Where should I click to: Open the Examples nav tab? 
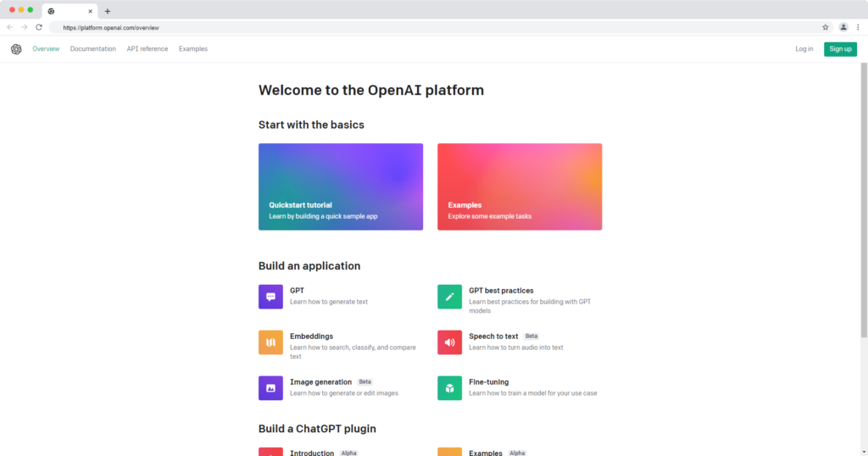tap(193, 48)
